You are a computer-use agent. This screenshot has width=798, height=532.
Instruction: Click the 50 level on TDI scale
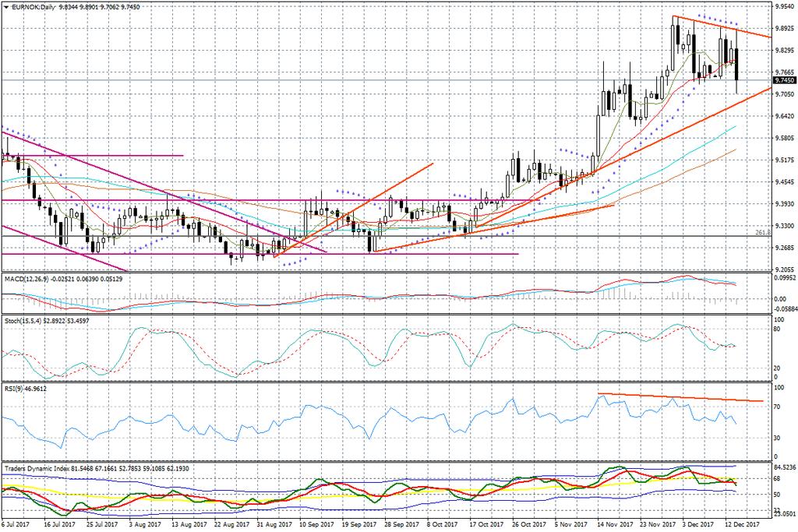pyautogui.click(x=777, y=495)
